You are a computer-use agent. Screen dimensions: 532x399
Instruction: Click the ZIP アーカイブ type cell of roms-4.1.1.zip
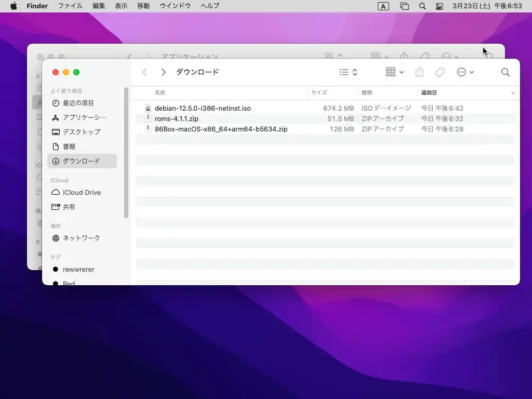tap(383, 119)
